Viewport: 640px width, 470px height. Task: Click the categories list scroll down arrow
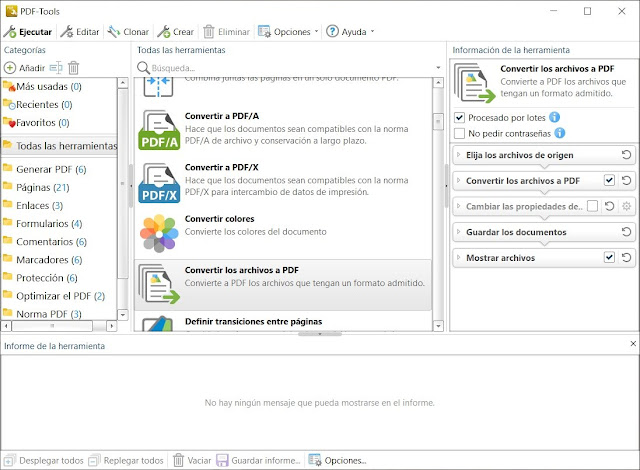[122, 315]
